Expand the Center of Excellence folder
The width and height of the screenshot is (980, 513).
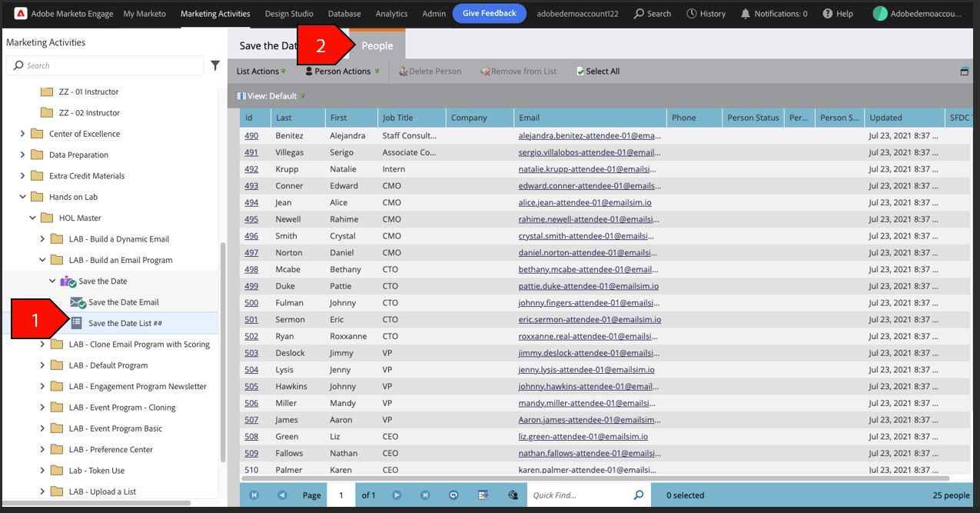pyautogui.click(x=23, y=134)
